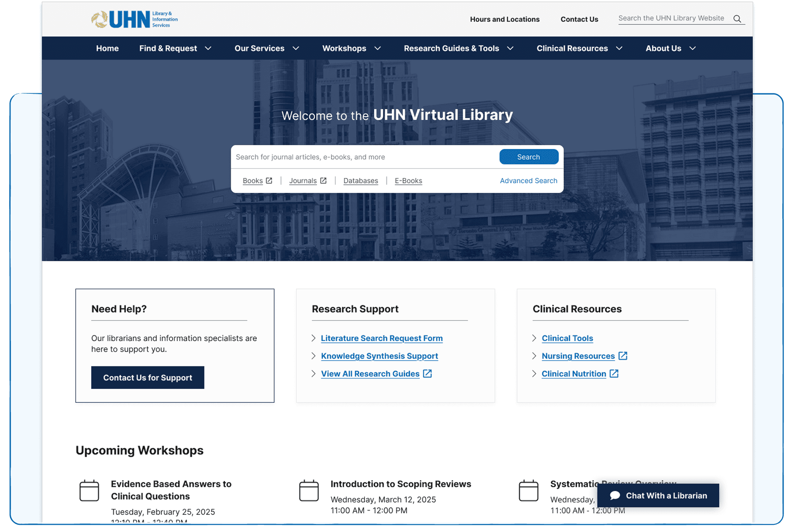
Task: Open Hours and Locations link
Action: (505, 19)
